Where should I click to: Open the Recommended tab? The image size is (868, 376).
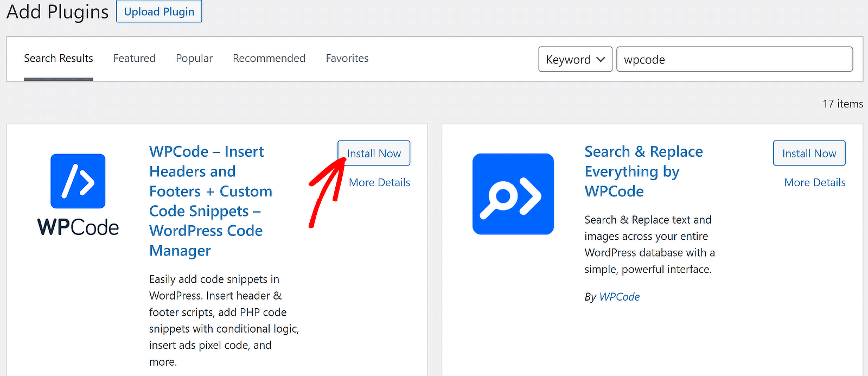[269, 58]
